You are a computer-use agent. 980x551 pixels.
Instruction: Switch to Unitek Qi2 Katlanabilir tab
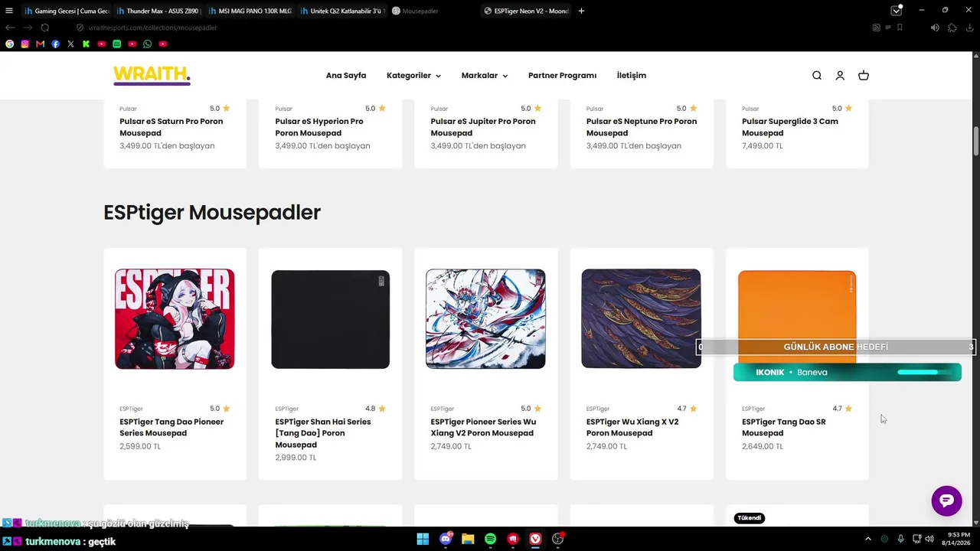click(x=341, y=11)
